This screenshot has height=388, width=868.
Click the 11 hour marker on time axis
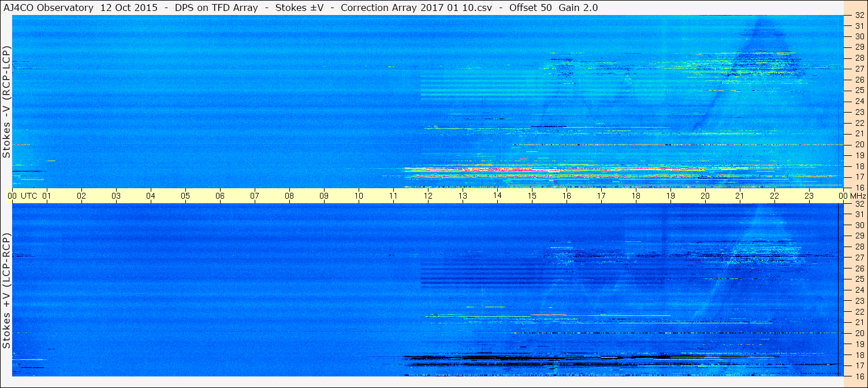tap(393, 196)
